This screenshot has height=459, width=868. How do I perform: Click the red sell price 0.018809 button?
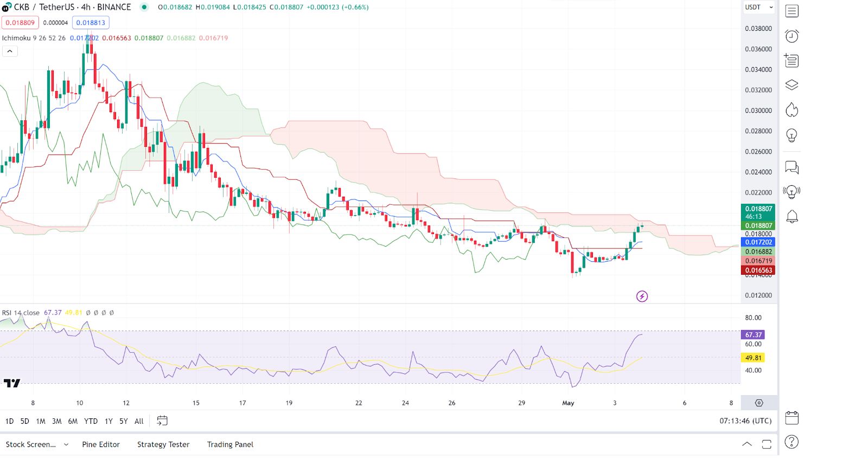click(x=20, y=23)
